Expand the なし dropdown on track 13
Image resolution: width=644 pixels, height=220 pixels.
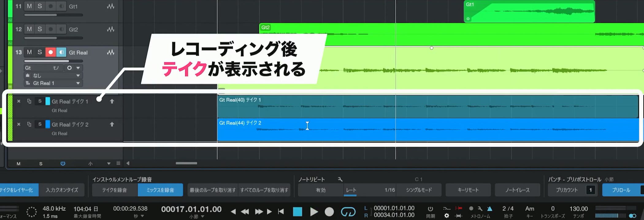click(78, 76)
